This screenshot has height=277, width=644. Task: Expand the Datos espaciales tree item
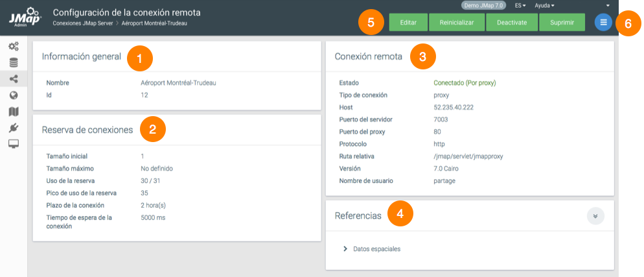point(345,248)
